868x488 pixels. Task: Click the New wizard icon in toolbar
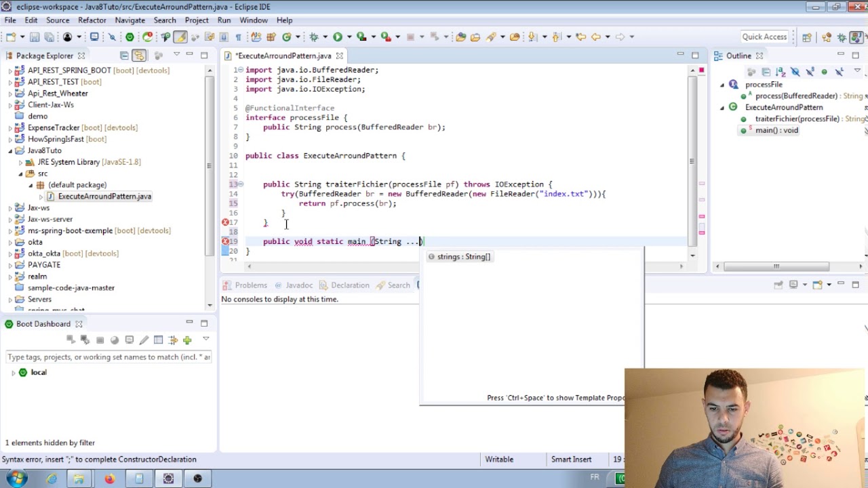click(x=11, y=37)
